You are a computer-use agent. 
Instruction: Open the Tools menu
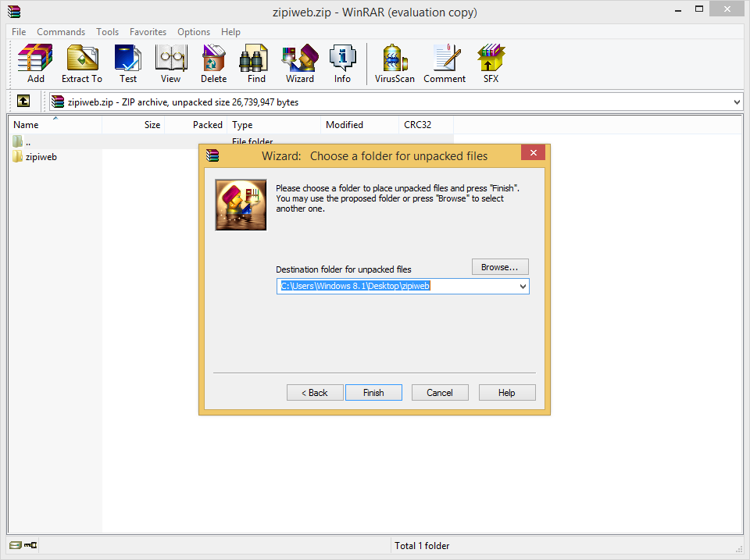(x=107, y=31)
